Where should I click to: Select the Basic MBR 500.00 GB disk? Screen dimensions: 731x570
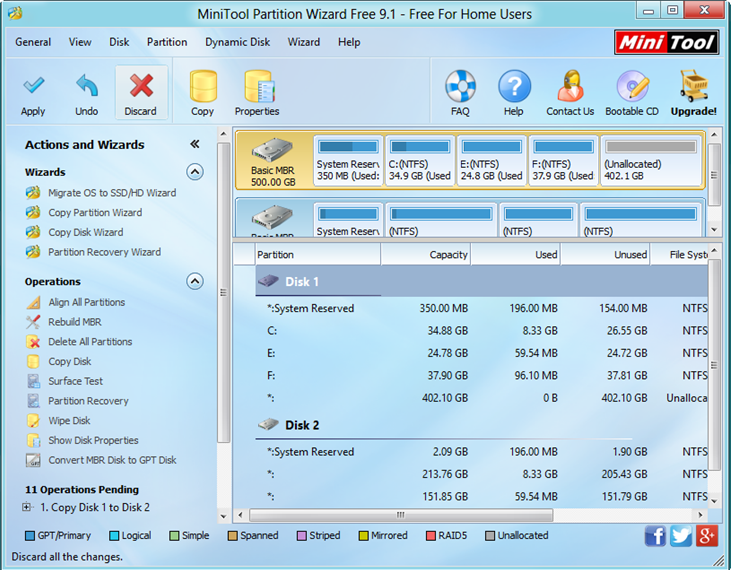pos(273,161)
